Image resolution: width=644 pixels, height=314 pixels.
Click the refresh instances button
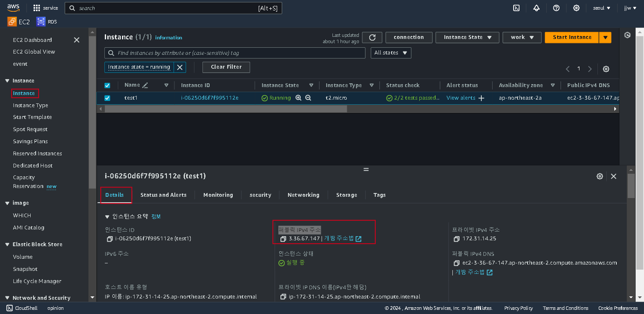point(372,37)
